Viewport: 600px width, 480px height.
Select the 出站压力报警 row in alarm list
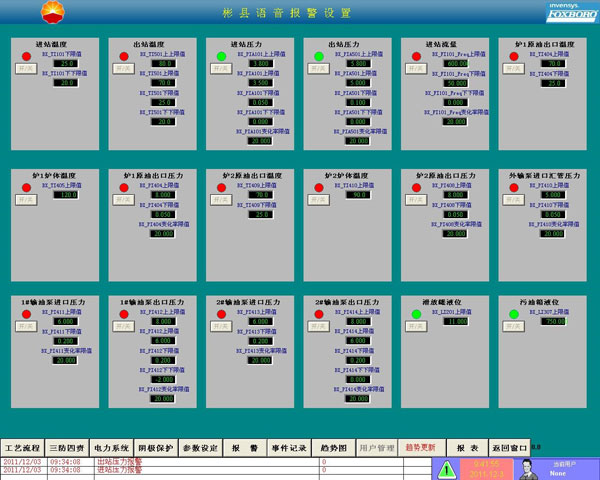click(120, 461)
